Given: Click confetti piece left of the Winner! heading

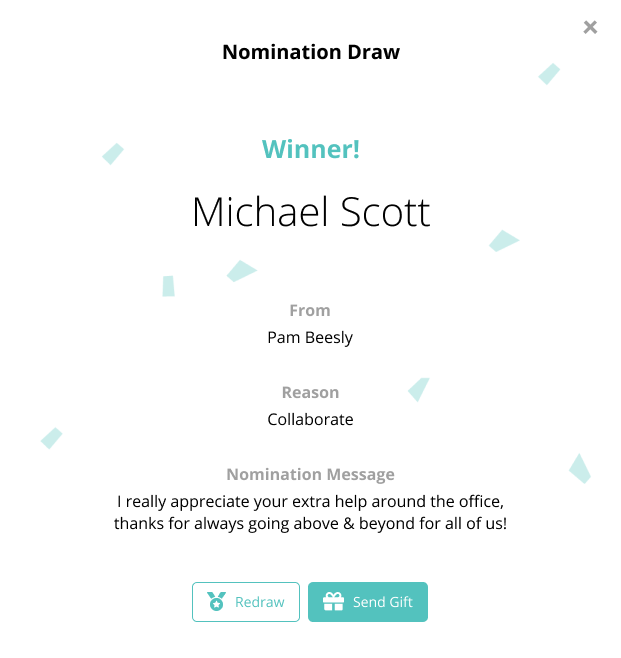Looking at the screenshot, I should click(x=113, y=153).
